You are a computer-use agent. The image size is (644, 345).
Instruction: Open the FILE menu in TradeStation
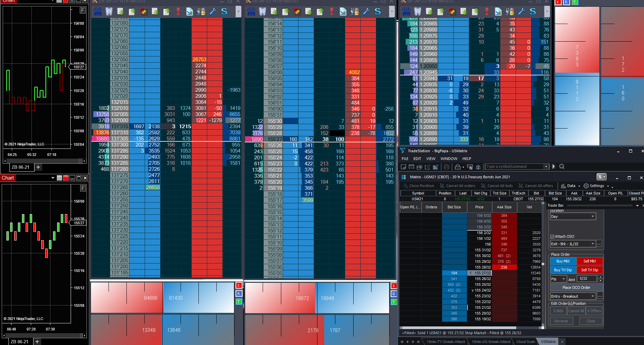[x=405, y=159]
